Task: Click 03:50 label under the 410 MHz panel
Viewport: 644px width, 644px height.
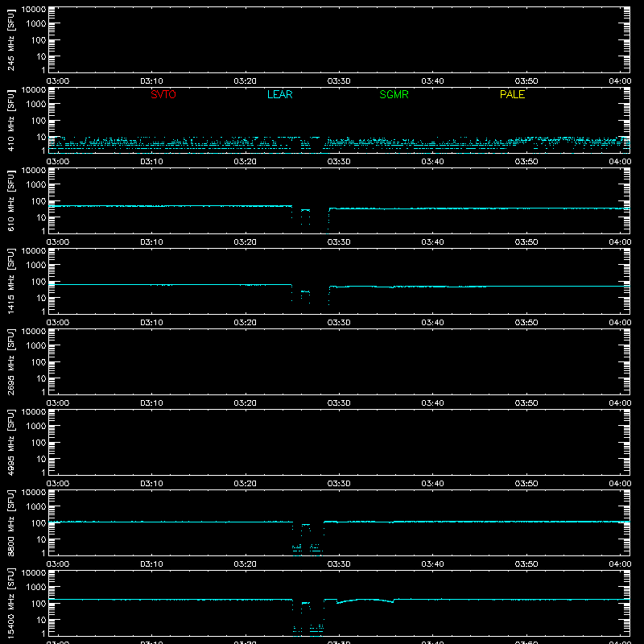Action: 526,162
